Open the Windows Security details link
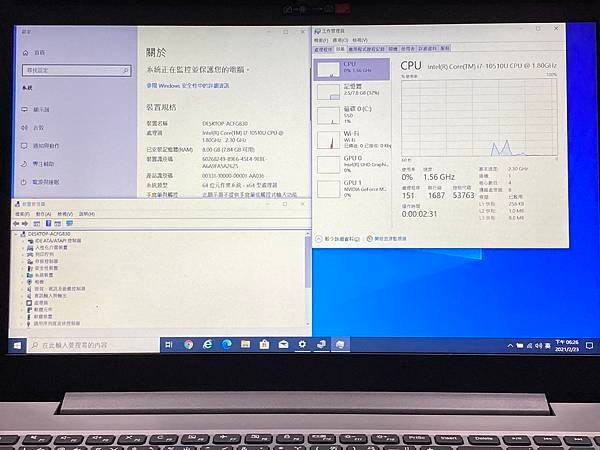This screenshot has width=600, height=450. pos(188,86)
